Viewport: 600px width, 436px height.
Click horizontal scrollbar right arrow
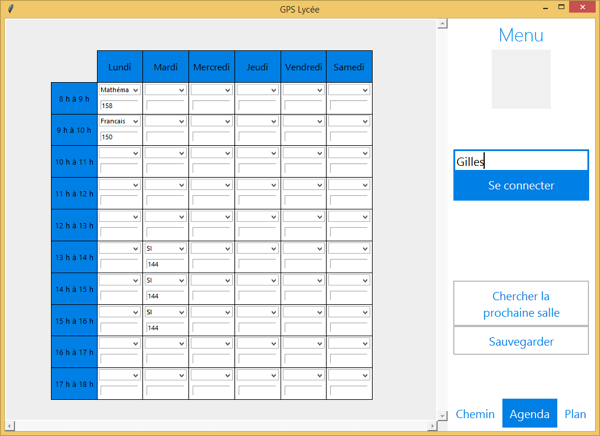432,425
